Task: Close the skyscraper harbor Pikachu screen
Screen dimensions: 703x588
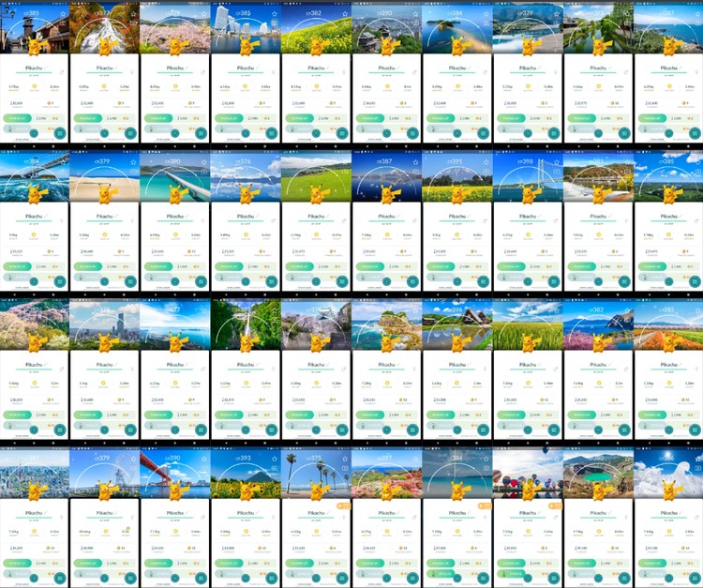Action: [246, 133]
